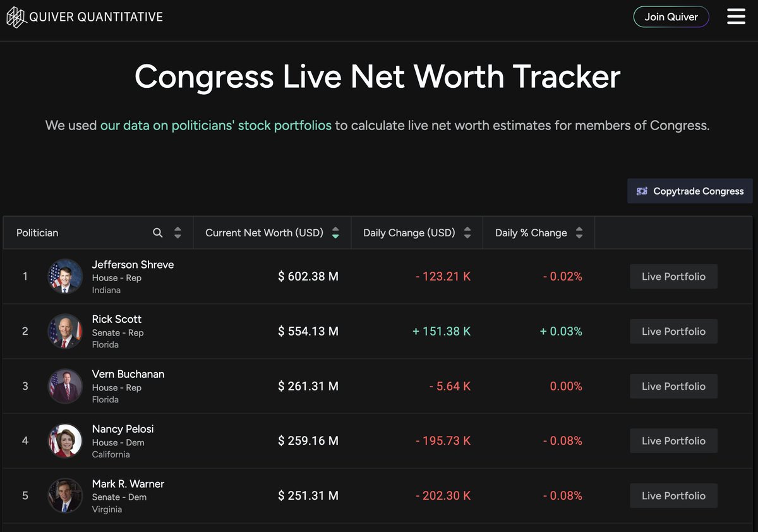Click Nancy Pelosi's - 0.08% percent change

click(563, 441)
